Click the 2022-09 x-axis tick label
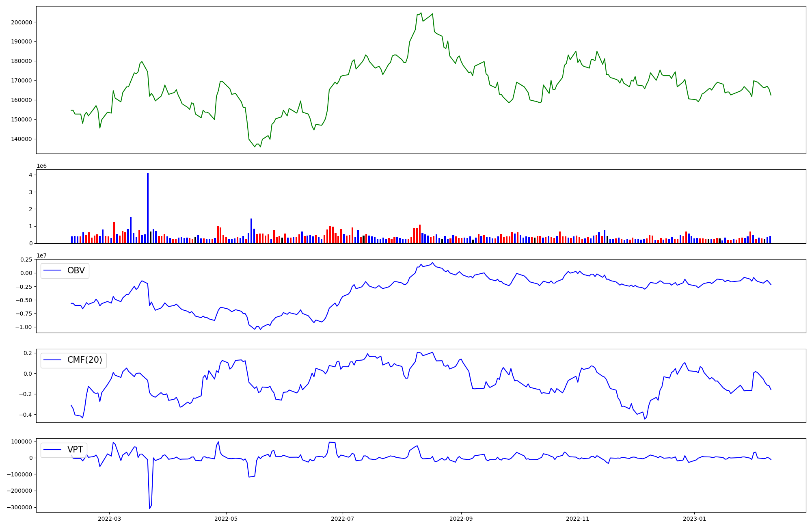Image resolution: width=812 pixels, height=528 pixels. (461, 519)
